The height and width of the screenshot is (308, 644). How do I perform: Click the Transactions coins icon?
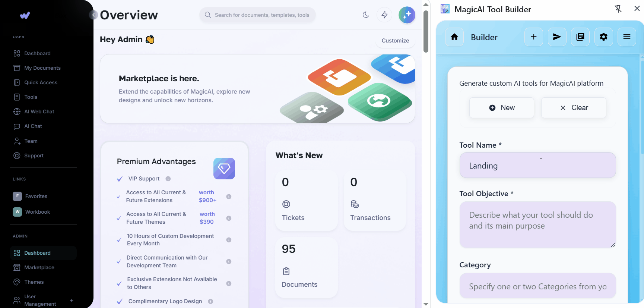tap(355, 204)
